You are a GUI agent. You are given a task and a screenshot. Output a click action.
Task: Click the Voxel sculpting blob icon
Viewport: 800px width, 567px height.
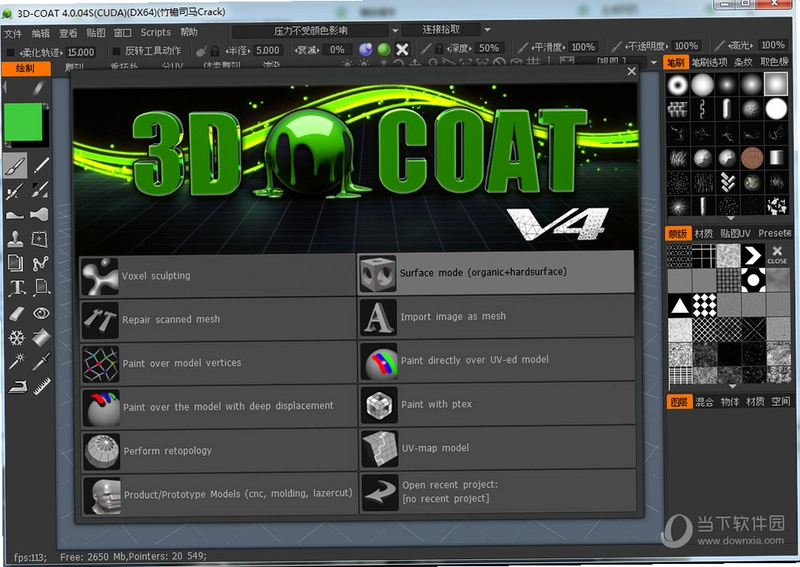point(101,276)
